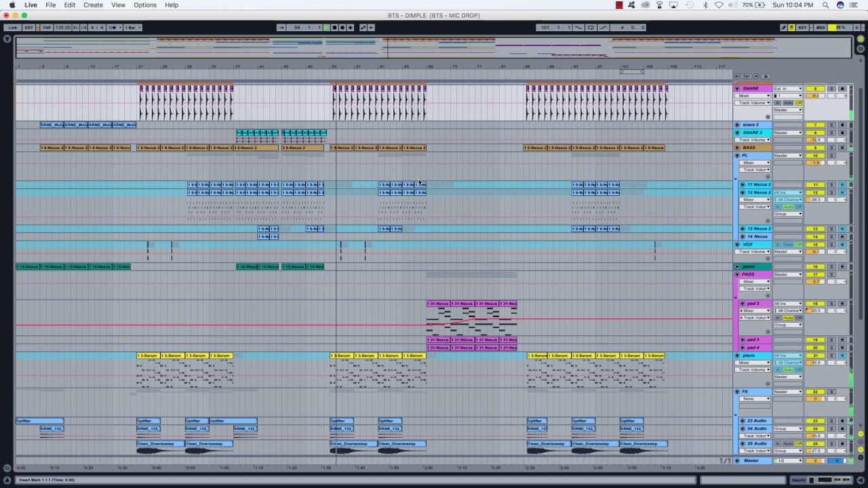Click the Set locator button
The width and height of the screenshot is (868, 488).
click(x=747, y=76)
